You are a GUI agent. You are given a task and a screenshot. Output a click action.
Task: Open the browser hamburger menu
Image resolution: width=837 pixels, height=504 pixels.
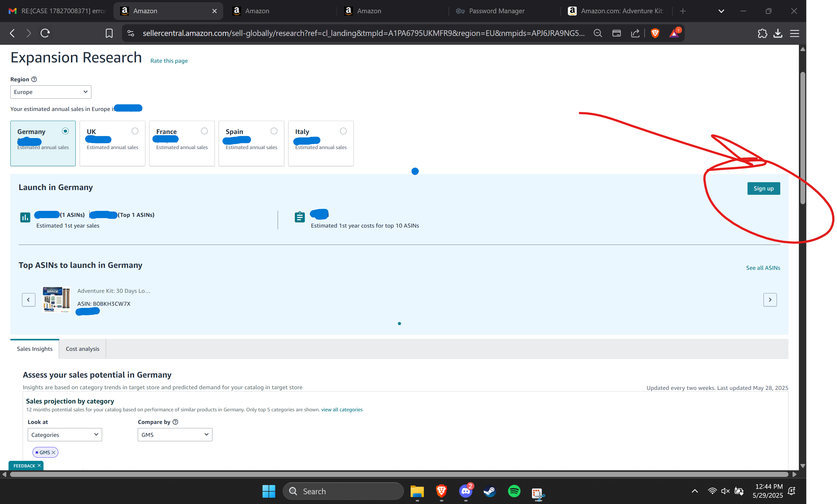coord(794,33)
